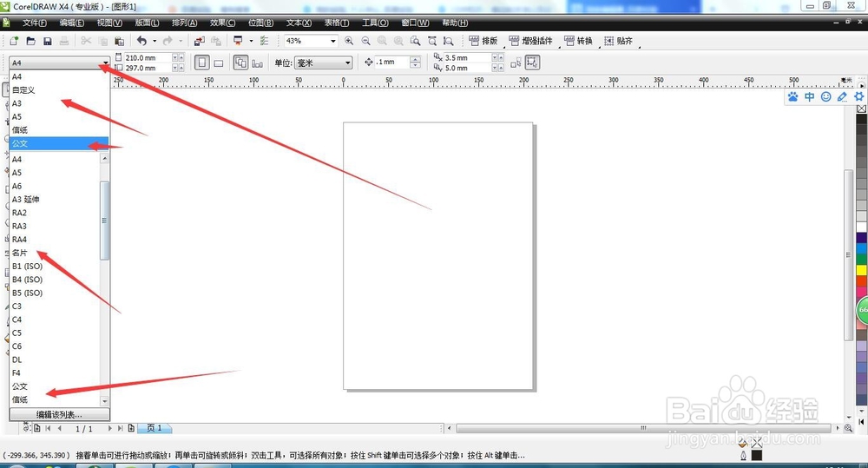
Task: Click the Zoom In magnifier icon
Action: pyautogui.click(x=349, y=41)
